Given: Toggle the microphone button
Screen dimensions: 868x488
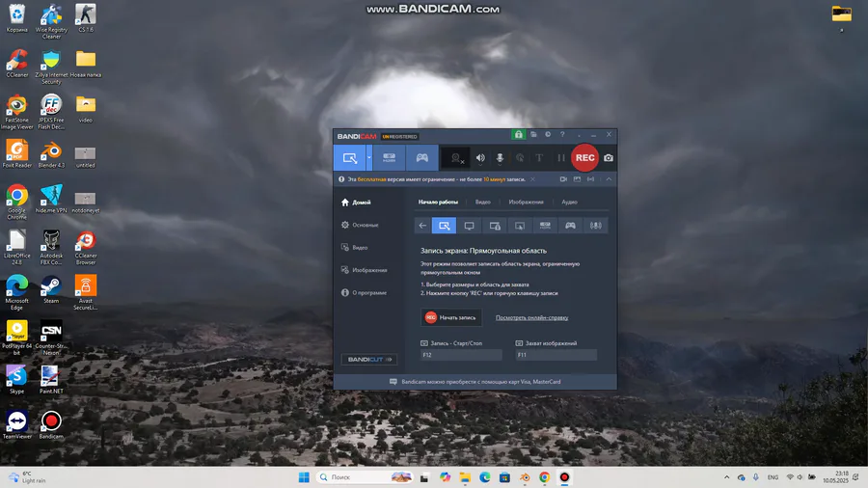Looking at the screenshot, I should (500, 158).
